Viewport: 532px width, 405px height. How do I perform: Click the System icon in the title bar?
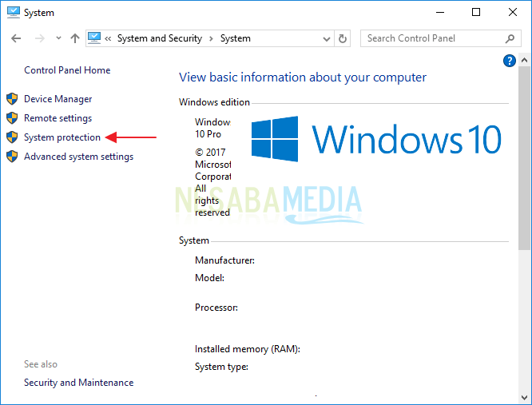click(14, 13)
